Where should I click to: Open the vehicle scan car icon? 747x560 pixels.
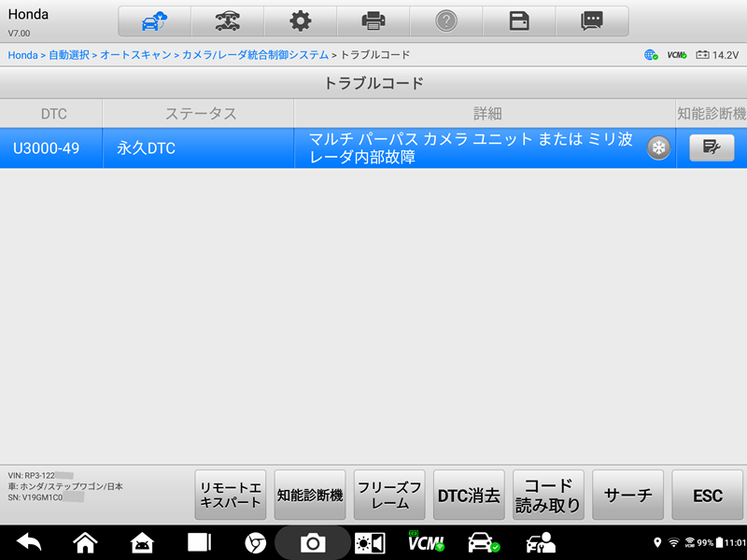click(227, 21)
